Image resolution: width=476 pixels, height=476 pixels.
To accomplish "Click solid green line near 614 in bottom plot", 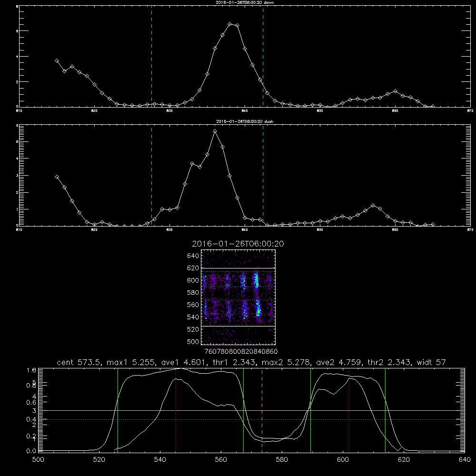I will point(385,410).
